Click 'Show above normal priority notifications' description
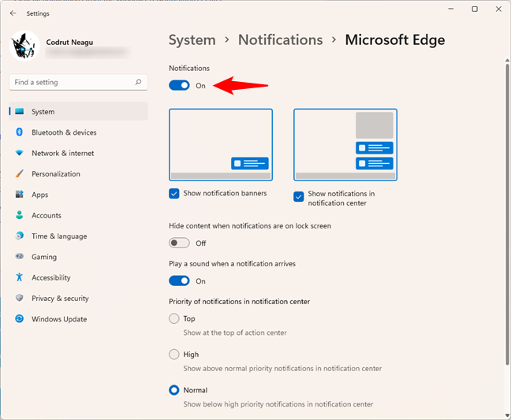 [282, 369]
